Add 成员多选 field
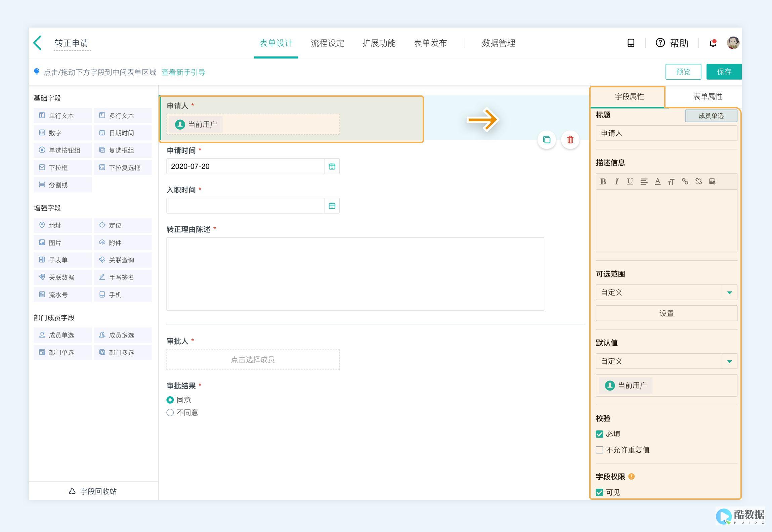 tap(123, 335)
